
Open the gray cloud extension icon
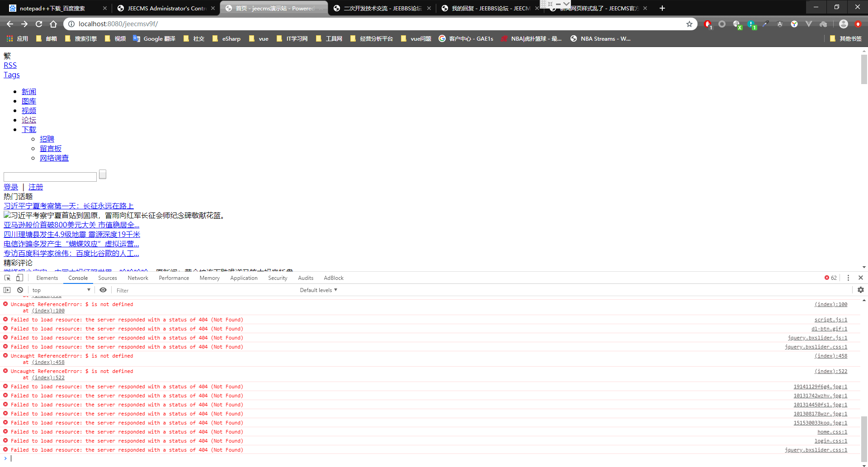click(x=823, y=24)
